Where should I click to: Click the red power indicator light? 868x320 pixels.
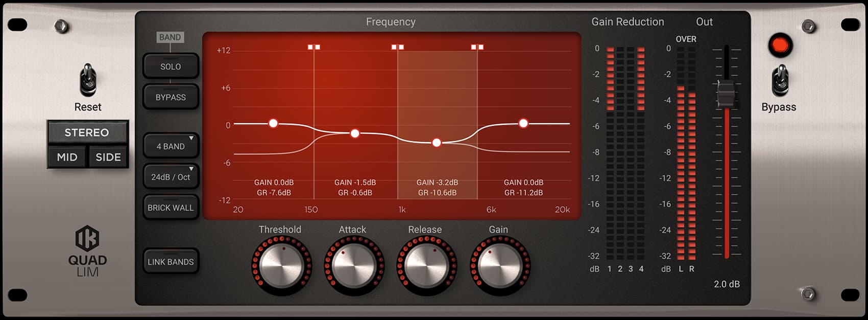pos(780,45)
